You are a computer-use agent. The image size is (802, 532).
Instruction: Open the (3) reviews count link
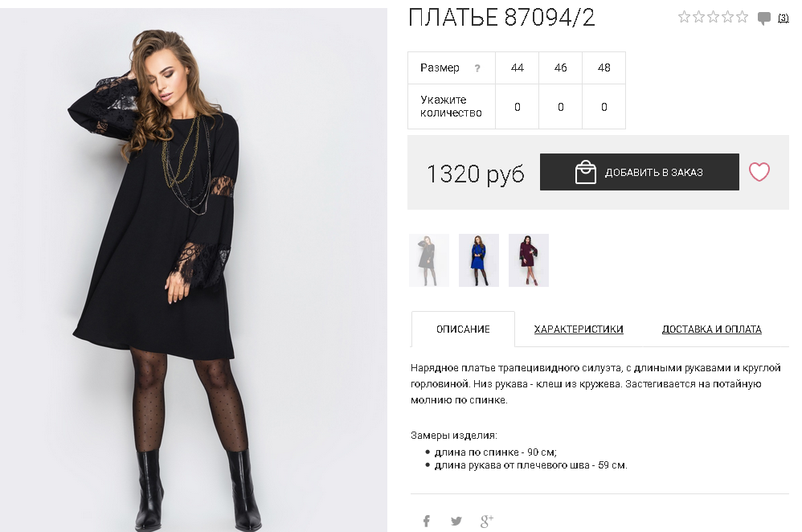(783, 18)
